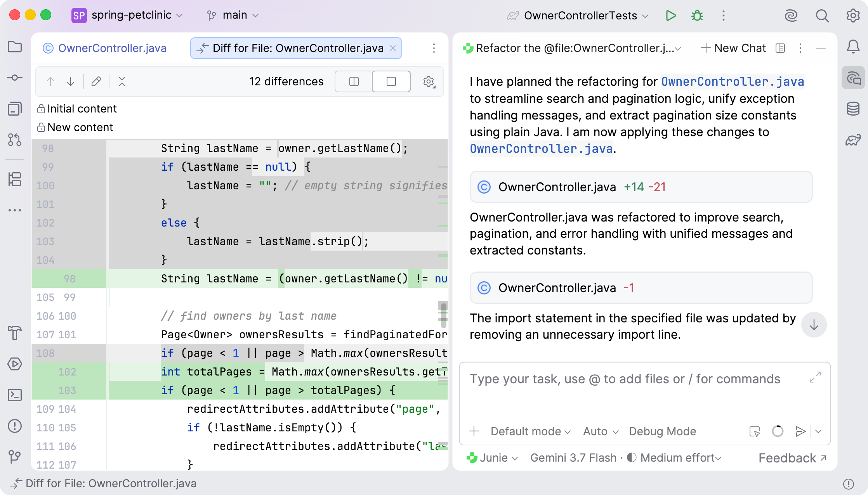Viewport: 868px width, 495px height.
Task: Switch to side-by-side diff viewer
Action: tap(354, 81)
